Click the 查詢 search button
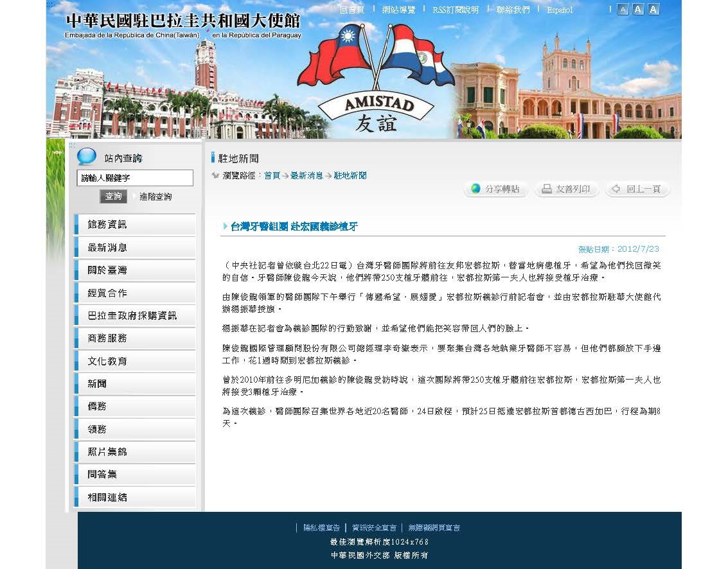This screenshot has height=569, width=728. point(113,197)
